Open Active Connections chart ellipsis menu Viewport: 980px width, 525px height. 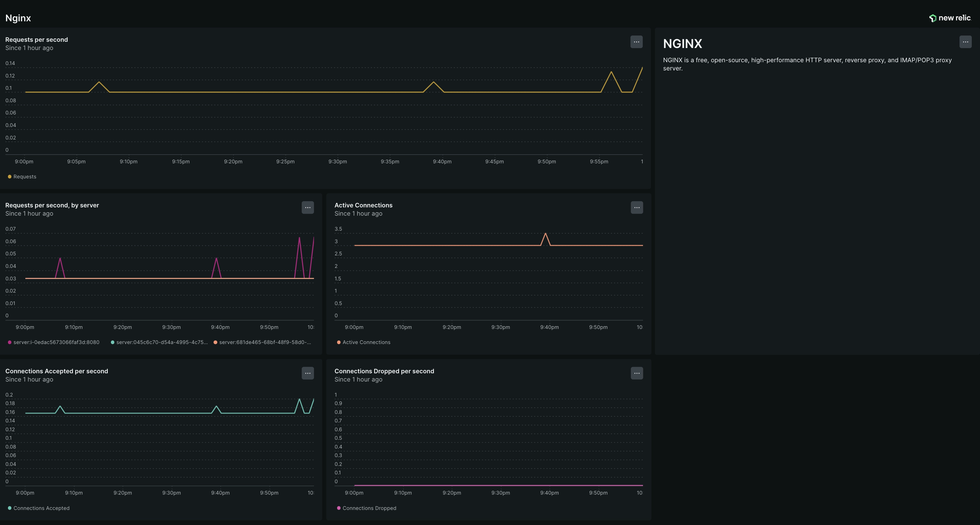point(636,208)
